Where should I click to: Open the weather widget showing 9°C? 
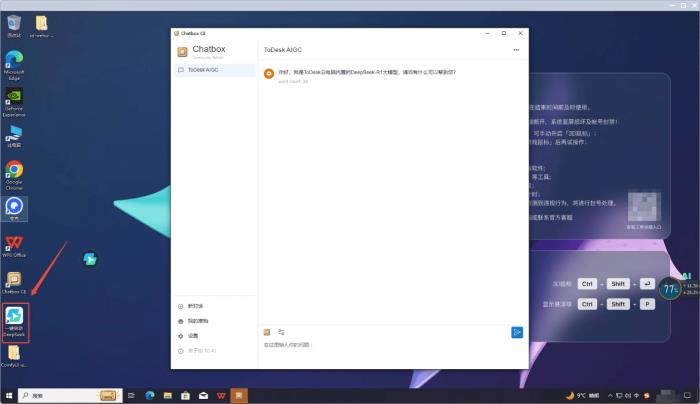[583, 396]
